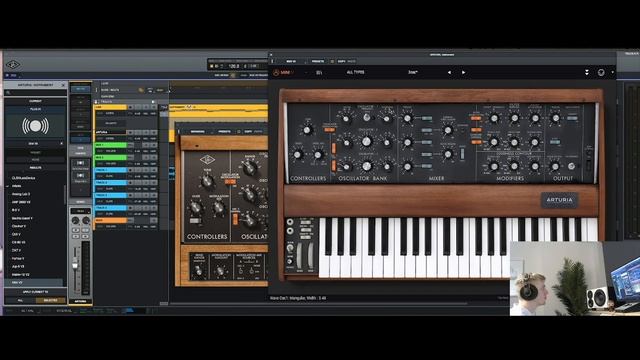Select the blue TRACK 1 header
The width and height of the screenshot is (640, 360).
click(x=111, y=170)
